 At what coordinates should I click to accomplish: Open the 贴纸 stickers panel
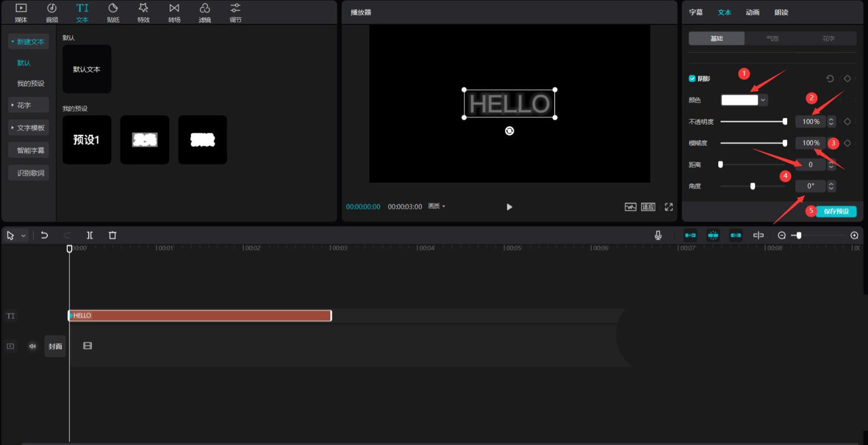pyautogui.click(x=113, y=12)
